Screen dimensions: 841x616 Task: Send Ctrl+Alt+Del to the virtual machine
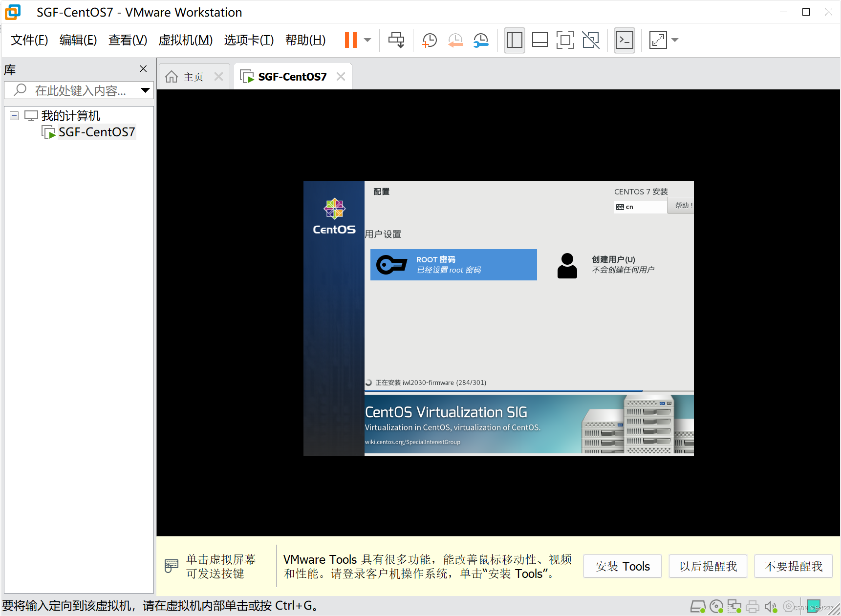coord(396,40)
